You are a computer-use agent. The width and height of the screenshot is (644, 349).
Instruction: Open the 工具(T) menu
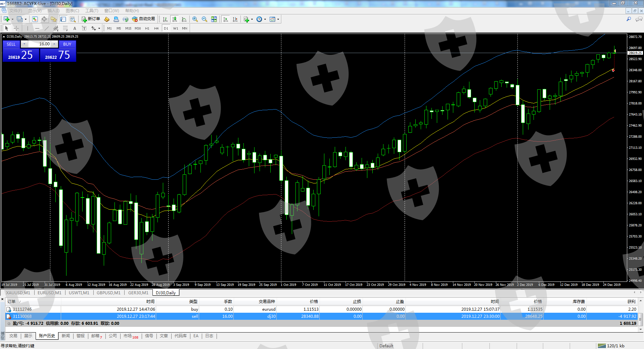[91, 11]
